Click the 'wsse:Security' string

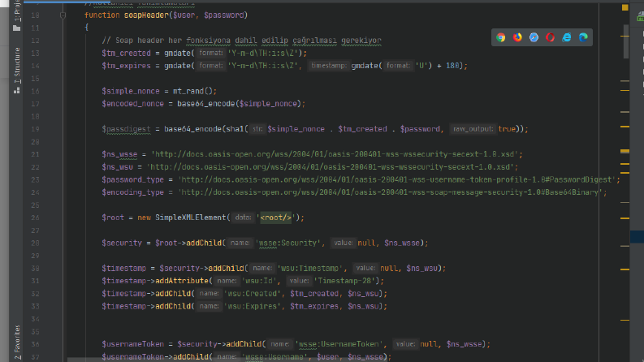288,243
